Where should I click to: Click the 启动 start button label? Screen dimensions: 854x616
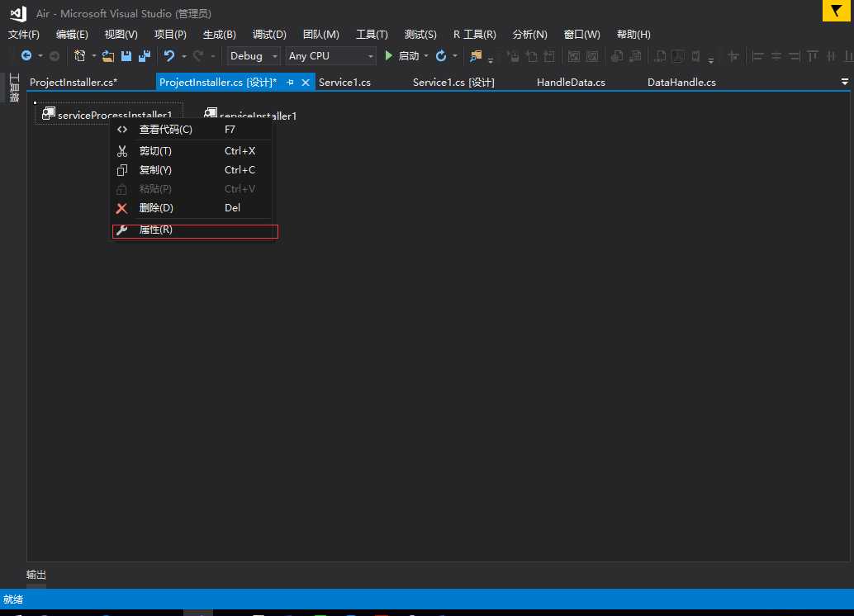[x=409, y=55]
